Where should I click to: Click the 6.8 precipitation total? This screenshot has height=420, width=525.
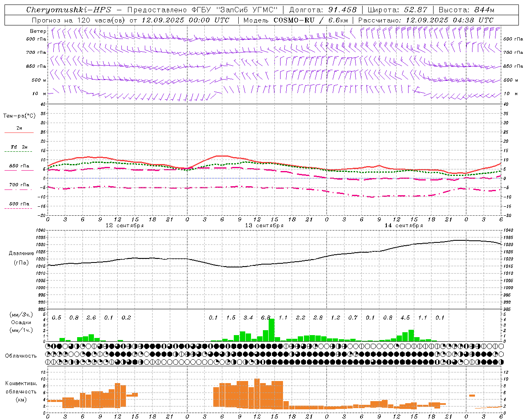tap(266, 318)
